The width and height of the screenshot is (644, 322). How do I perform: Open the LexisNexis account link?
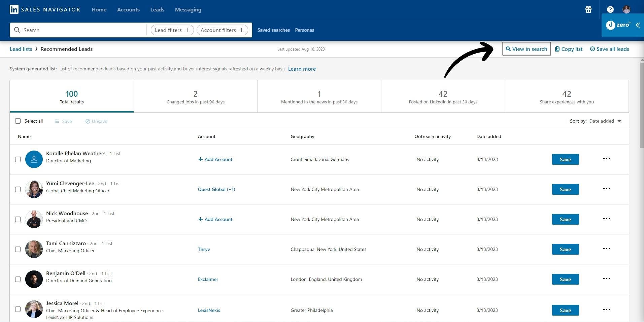[209, 310]
